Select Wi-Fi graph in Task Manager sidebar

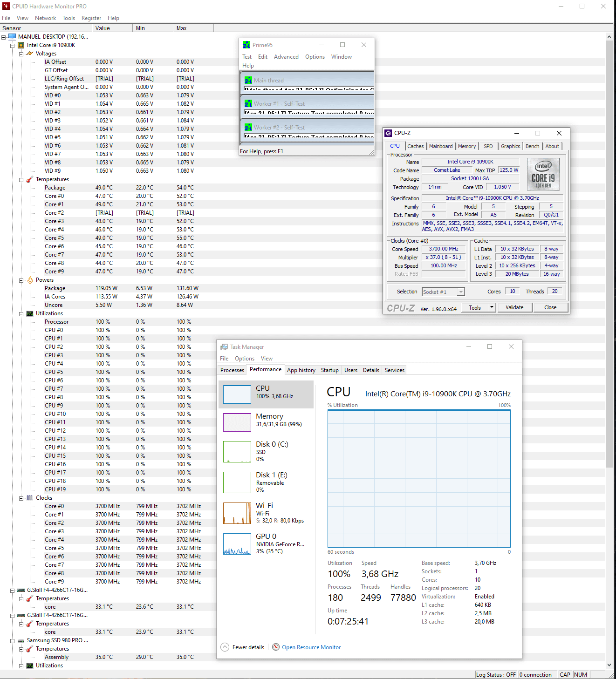point(237,513)
